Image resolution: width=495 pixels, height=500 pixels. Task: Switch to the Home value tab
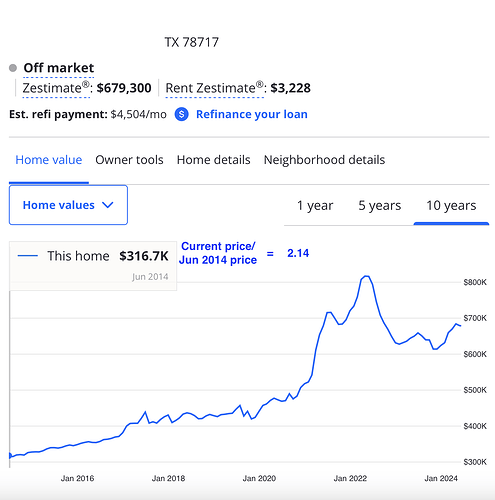49,160
